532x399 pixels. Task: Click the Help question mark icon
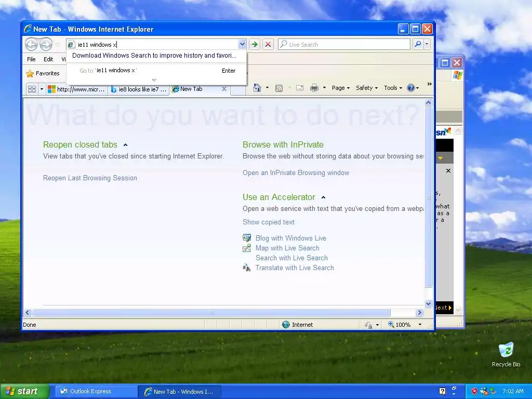click(x=411, y=88)
